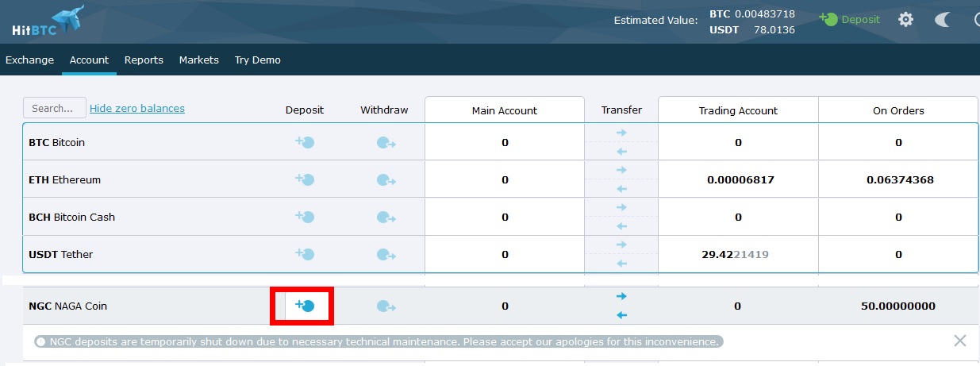Click estimated USDT value 78.0136
980x366 pixels.
[774, 30]
